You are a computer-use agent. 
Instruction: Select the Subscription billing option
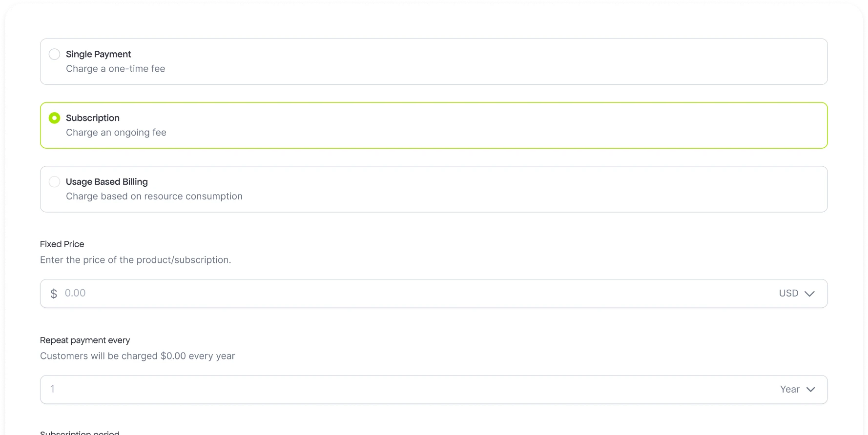pyautogui.click(x=54, y=118)
